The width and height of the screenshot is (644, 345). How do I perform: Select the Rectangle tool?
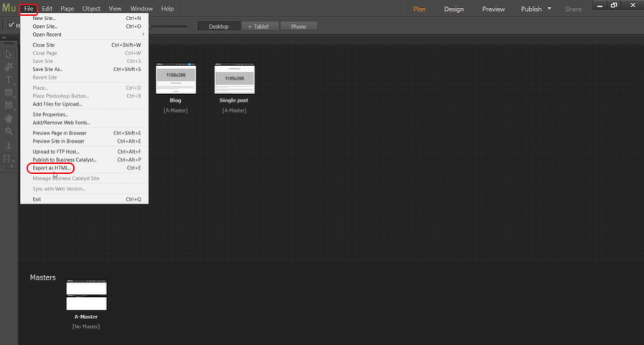click(x=9, y=93)
